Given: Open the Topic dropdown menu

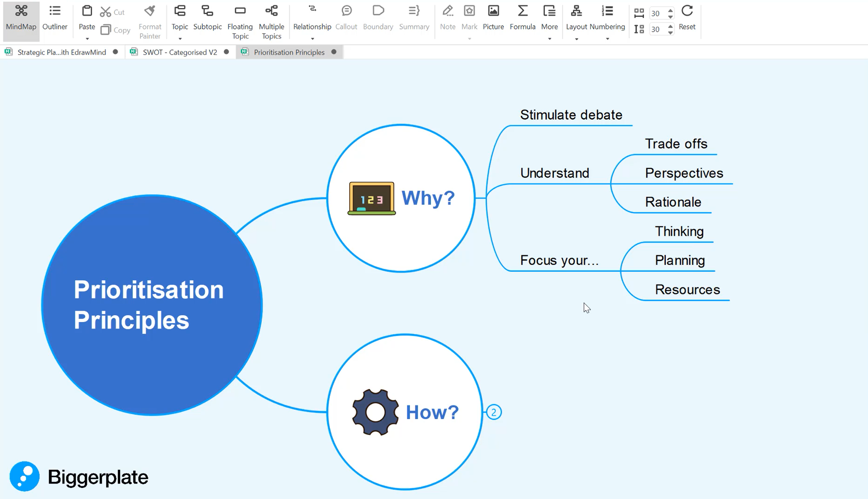Looking at the screenshot, I should point(180,38).
